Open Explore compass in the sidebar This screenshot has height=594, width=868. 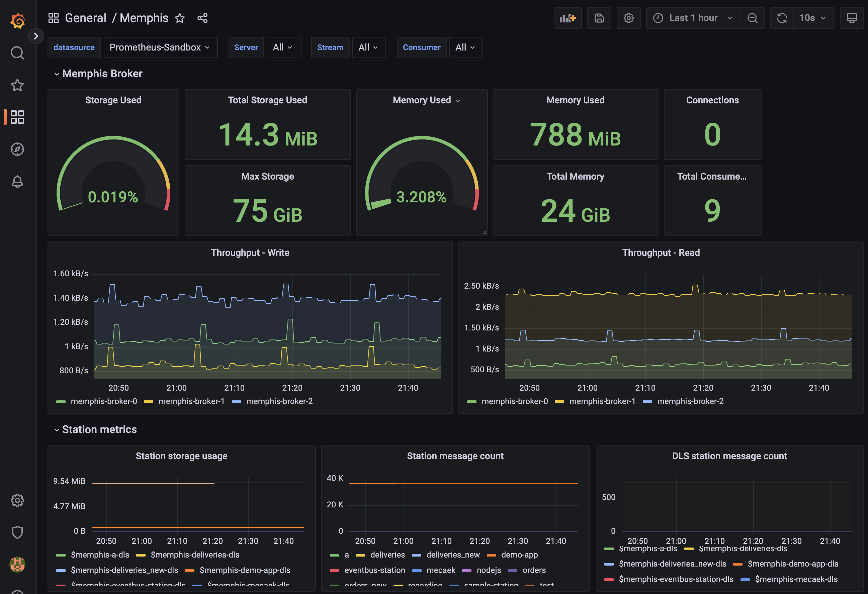(x=17, y=150)
